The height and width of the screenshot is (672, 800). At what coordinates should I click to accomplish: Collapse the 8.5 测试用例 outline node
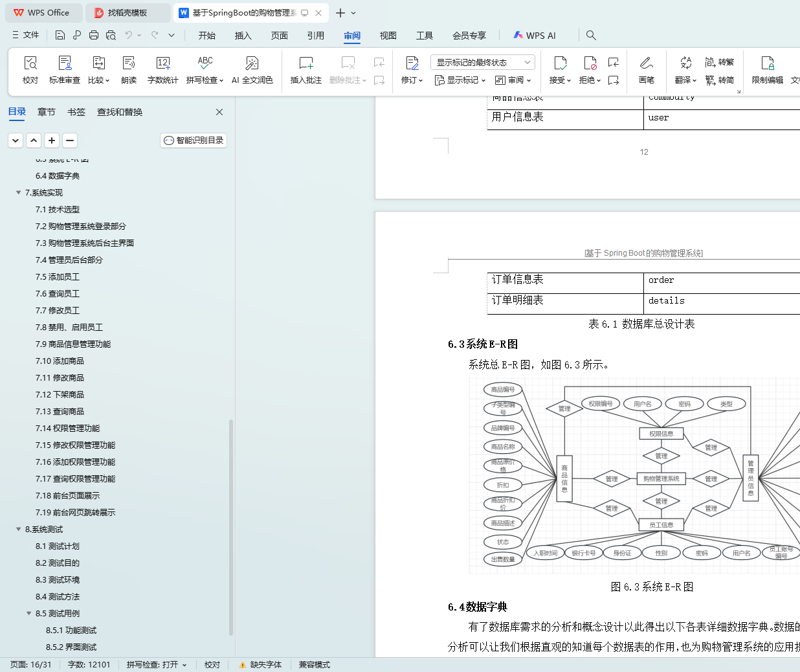click(28, 614)
